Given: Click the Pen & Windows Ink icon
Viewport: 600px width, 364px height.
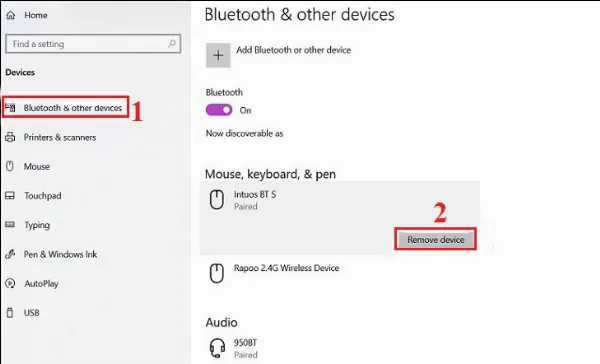Looking at the screenshot, I should (10, 254).
